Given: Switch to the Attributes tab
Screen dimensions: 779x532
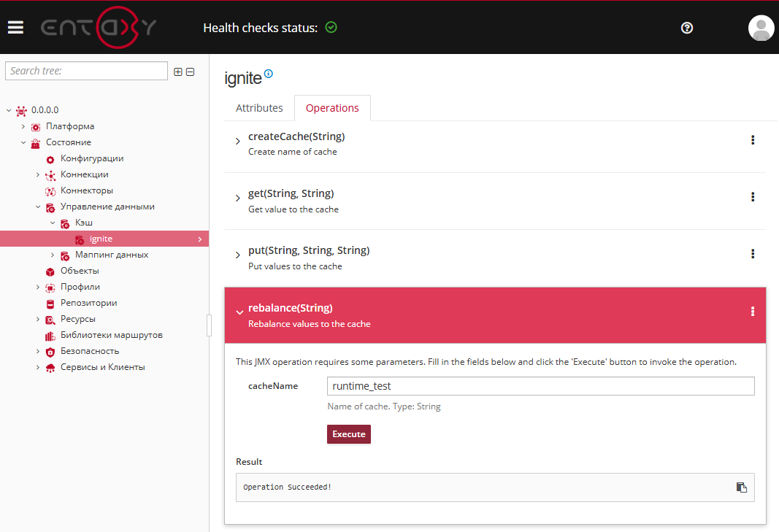Looking at the screenshot, I should click(259, 108).
